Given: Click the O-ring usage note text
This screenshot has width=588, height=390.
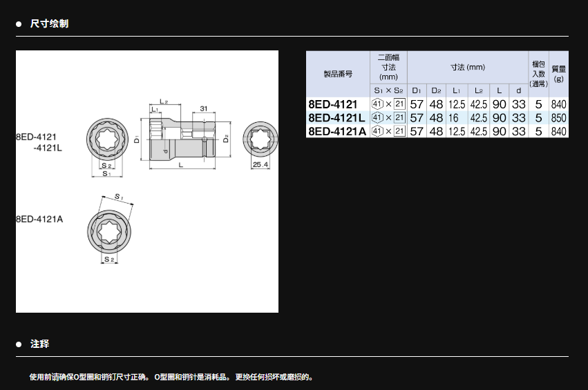Looking at the screenshot, I should click(x=171, y=377).
